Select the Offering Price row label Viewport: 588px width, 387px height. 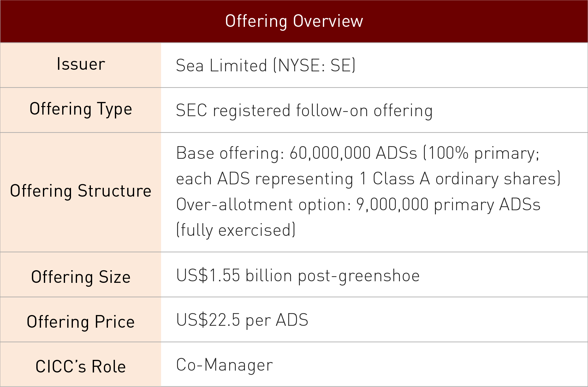81,322
